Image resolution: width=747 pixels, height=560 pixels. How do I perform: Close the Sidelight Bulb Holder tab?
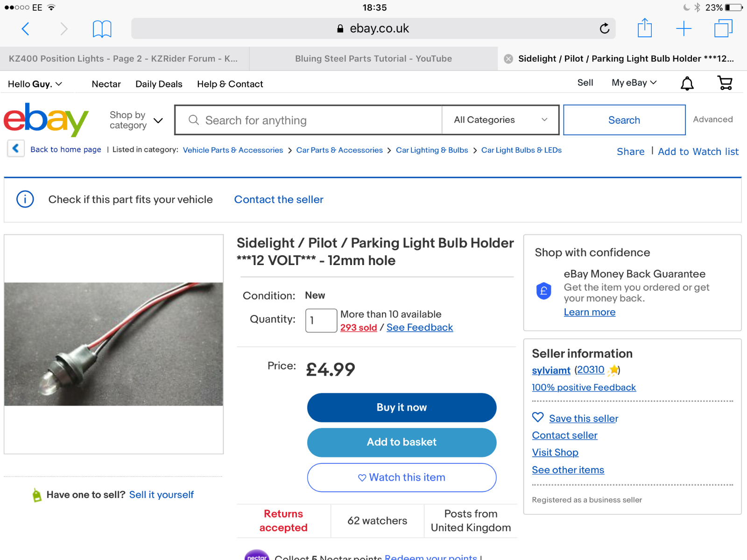(508, 59)
